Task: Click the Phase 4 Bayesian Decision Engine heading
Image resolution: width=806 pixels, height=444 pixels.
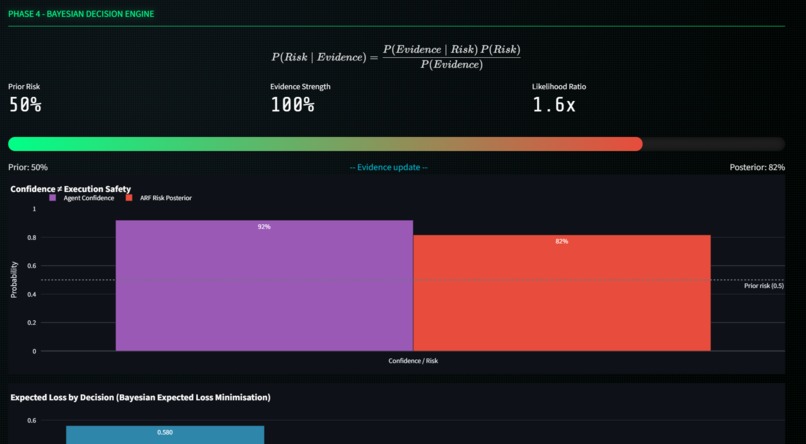Action: coord(81,14)
